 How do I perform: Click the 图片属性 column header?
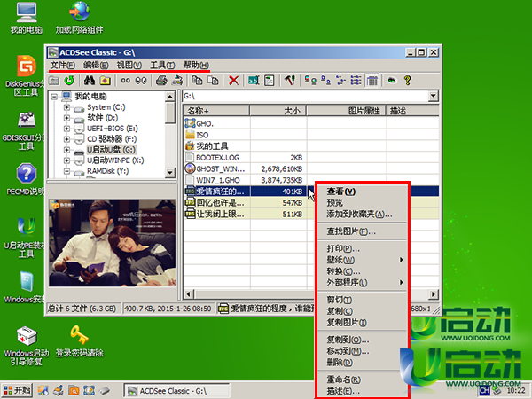[347, 111]
